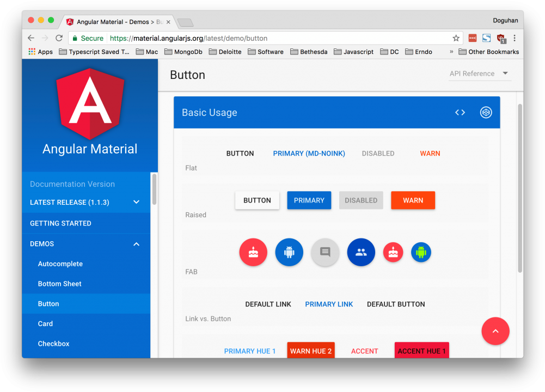Expand the Latest Release (1.1.3) version selector
Screen dimensions: 545x392
[x=86, y=202]
